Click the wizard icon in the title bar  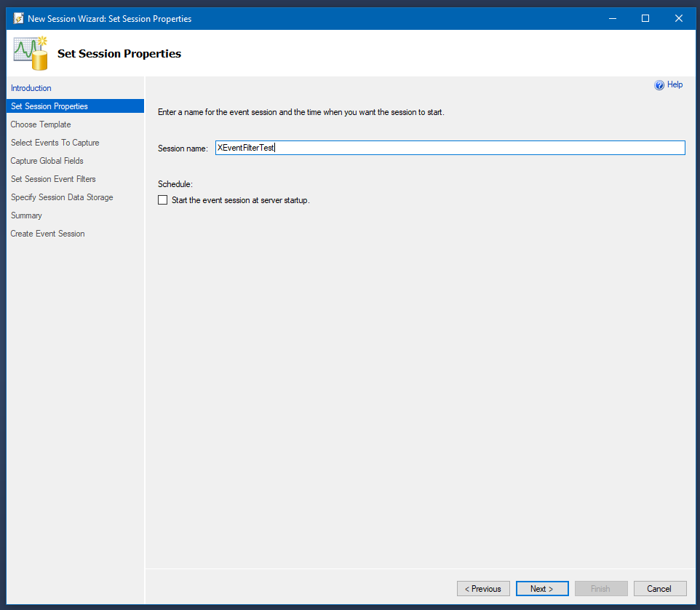(18, 18)
